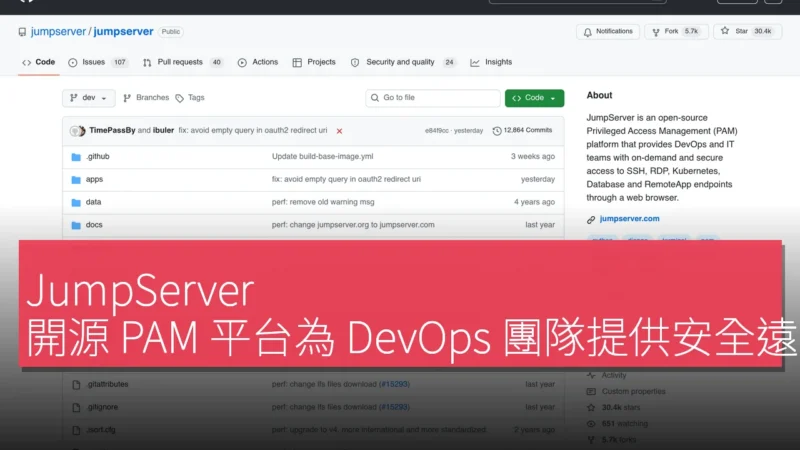Open the docs folder
The height and width of the screenshot is (450, 800).
click(94, 225)
